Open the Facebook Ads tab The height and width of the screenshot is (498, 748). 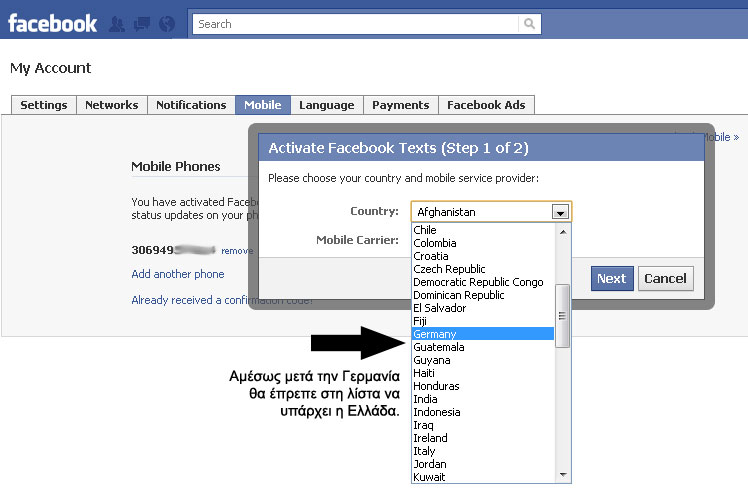pos(486,105)
